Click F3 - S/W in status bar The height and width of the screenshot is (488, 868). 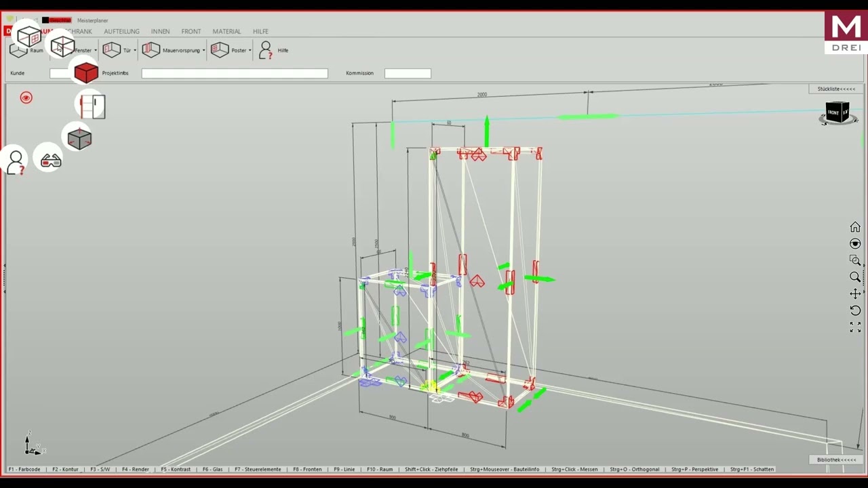tap(100, 469)
